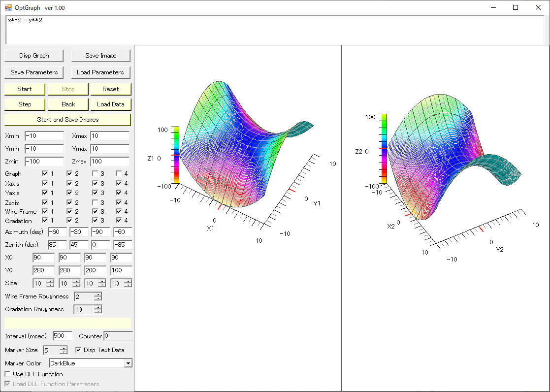Click the Disp Graph button
This screenshot has height=392, width=550.
(34, 56)
